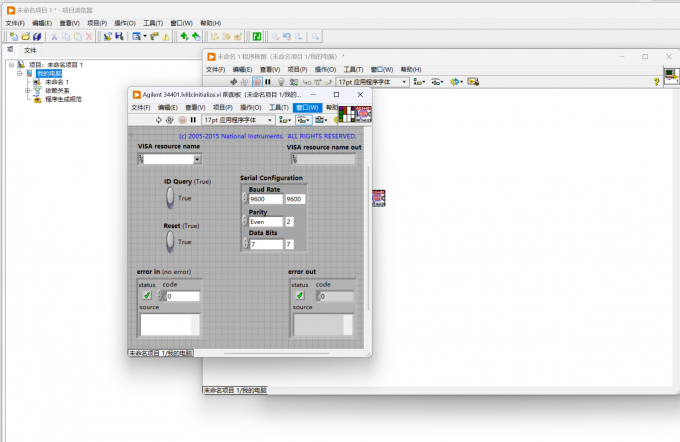
Task: Open Reorder dropdown in block diagram toolbar
Action: [456, 82]
